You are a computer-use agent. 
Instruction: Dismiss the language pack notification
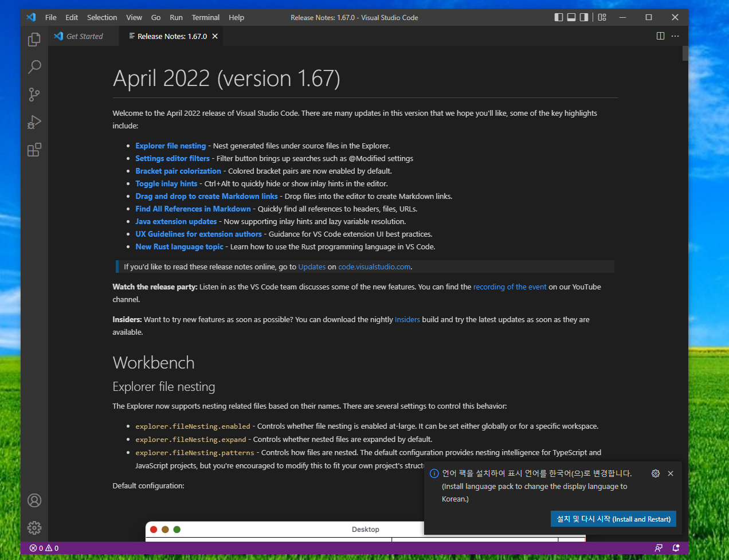pos(671,473)
